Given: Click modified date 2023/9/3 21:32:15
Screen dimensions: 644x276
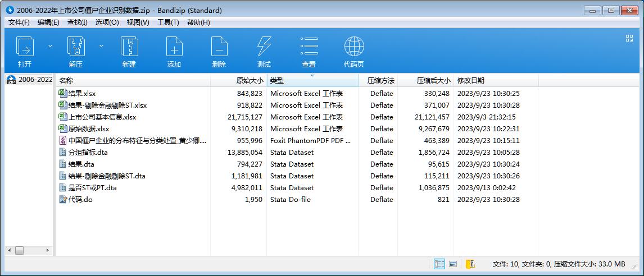Looking at the screenshot, I should pos(486,117).
